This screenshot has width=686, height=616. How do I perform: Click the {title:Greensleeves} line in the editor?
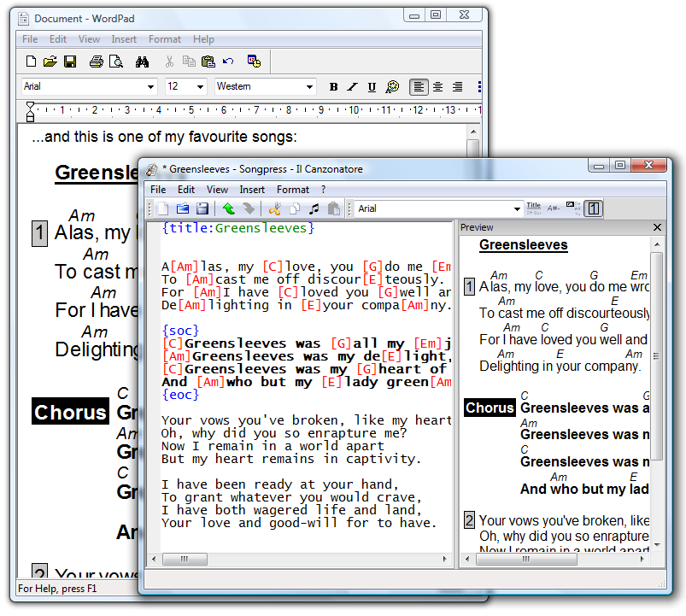pos(238,228)
